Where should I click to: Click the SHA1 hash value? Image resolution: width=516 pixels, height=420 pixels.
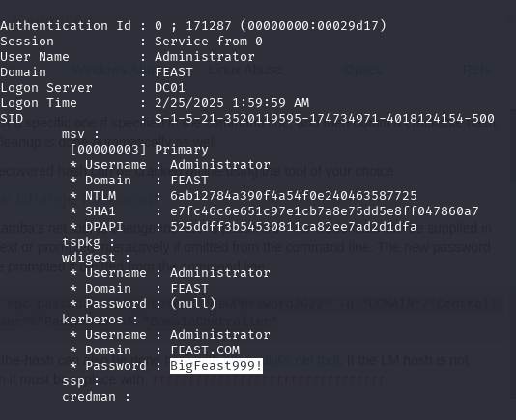click(x=325, y=211)
